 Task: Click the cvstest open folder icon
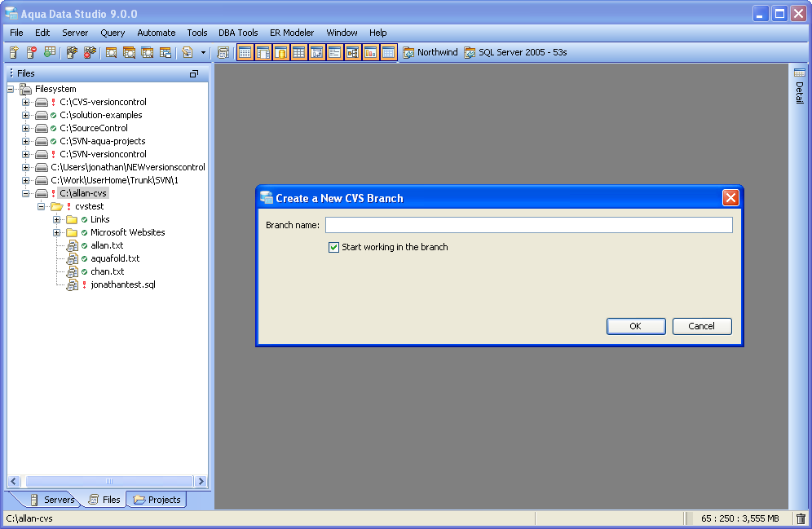click(56, 206)
